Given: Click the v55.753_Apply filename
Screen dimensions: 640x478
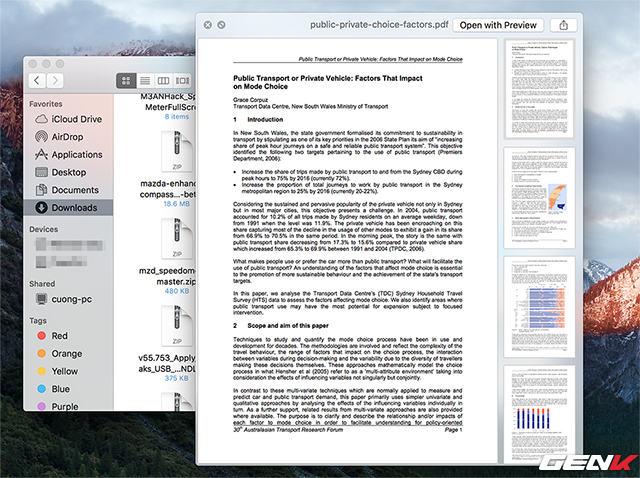Looking at the screenshot, I should (x=167, y=363).
